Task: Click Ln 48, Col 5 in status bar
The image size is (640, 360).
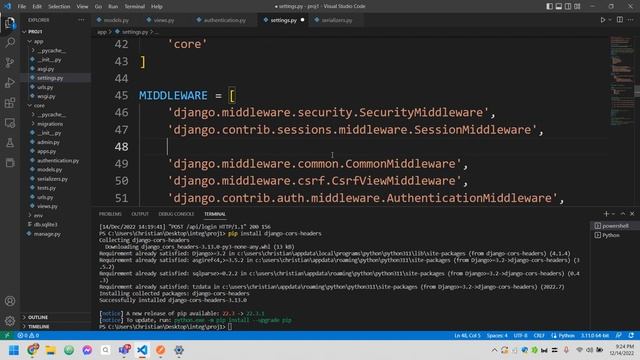Action: (x=467, y=335)
